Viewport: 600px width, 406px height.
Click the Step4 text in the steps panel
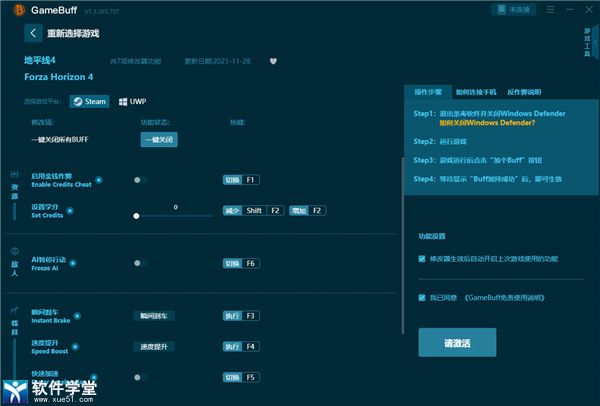pyautogui.click(x=488, y=179)
